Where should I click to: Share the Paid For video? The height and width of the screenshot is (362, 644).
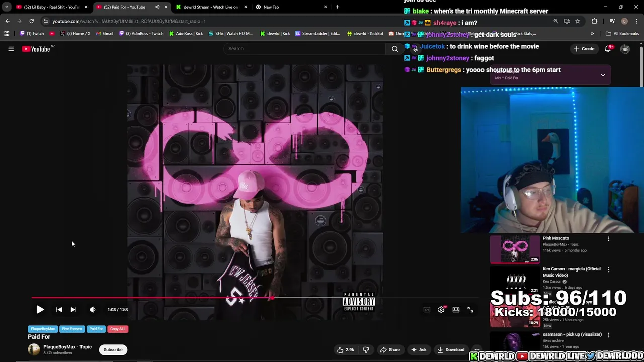tap(390, 350)
